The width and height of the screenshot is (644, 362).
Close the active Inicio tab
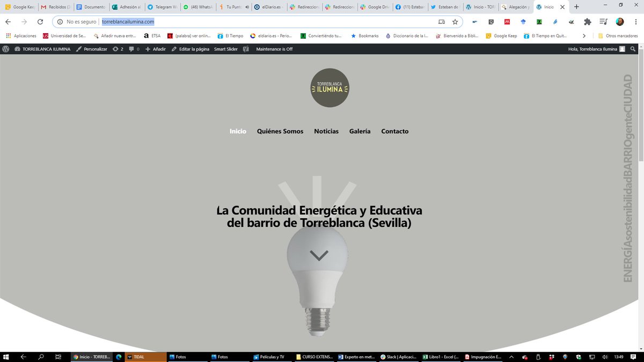pyautogui.click(x=563, y=7)
